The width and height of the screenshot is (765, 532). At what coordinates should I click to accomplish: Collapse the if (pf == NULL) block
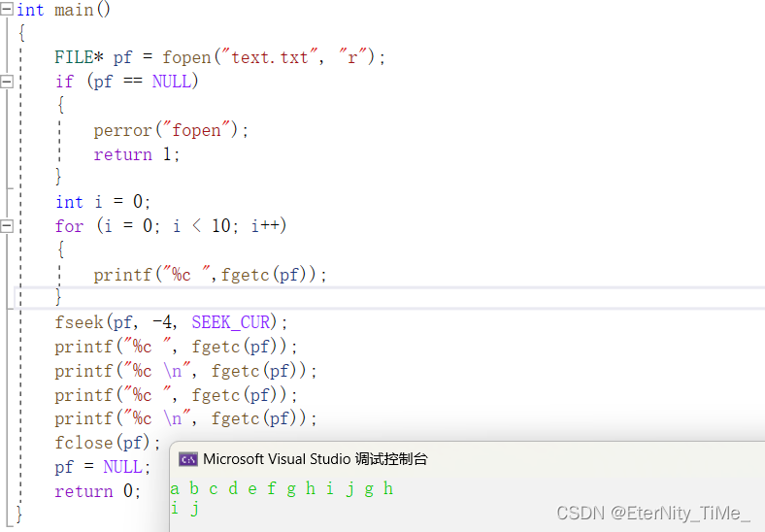pos(7,81)
